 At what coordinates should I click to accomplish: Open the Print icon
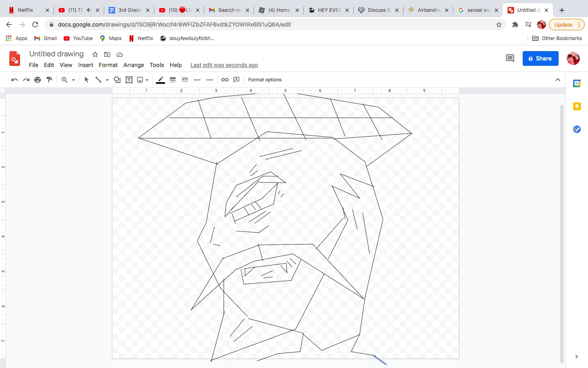pos(38,79)
